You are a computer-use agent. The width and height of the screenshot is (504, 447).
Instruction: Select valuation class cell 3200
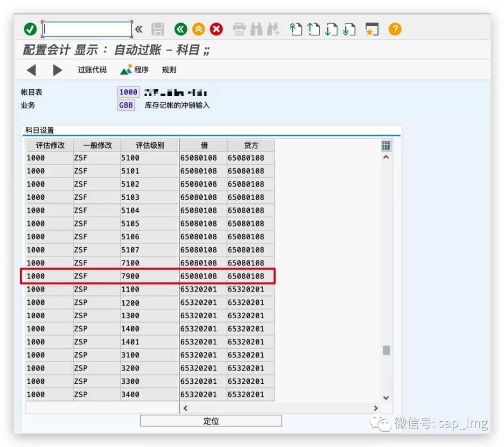(149, 368)
